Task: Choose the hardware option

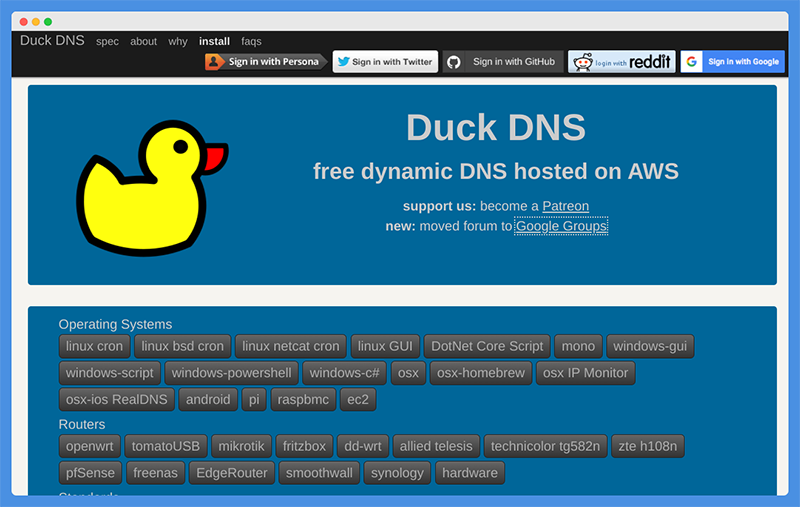Action: click(470, 473)
